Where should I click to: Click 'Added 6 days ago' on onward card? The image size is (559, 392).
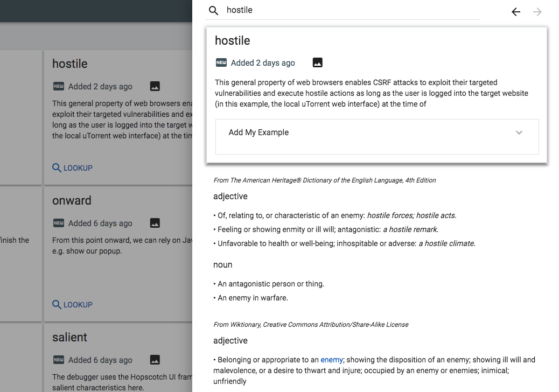pyautogui.click(x=100, y=223)
